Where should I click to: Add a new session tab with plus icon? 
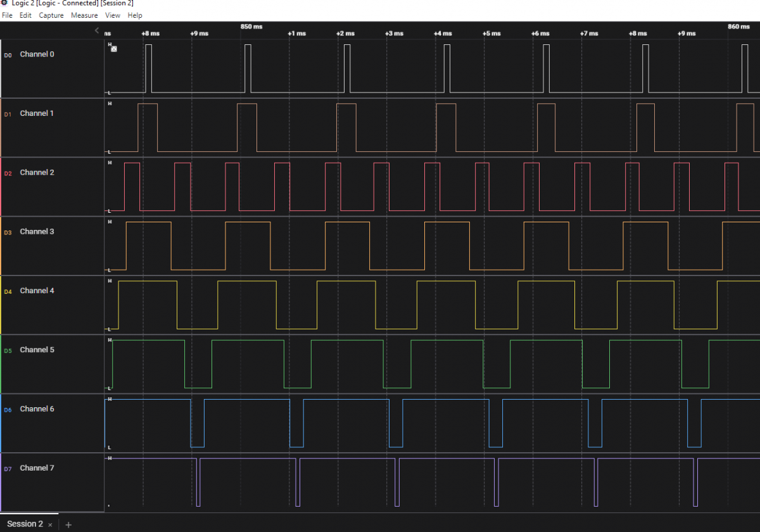click(68, 524)
